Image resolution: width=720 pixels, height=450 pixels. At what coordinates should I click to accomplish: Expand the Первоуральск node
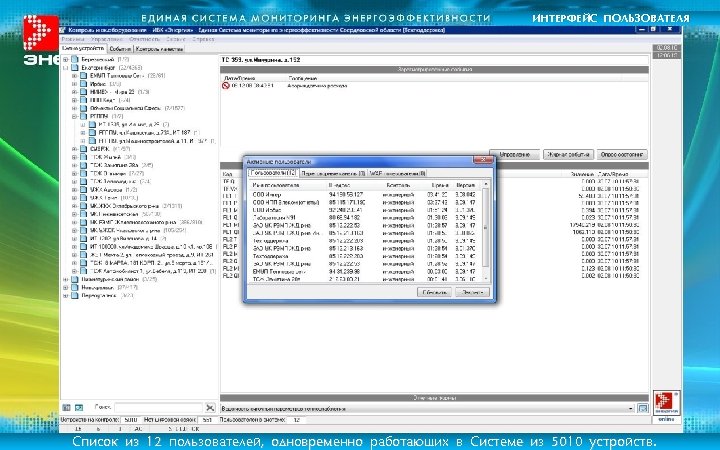click(x=65, y=296)
